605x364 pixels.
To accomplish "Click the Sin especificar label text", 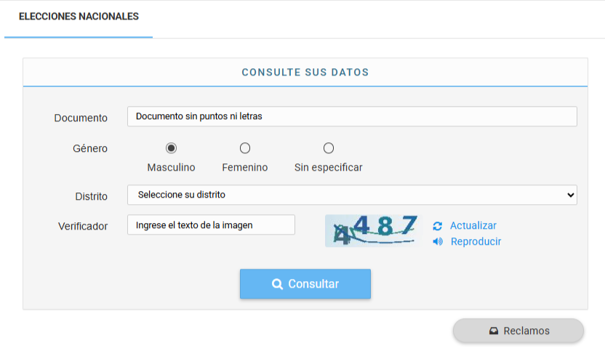I will (329, 168).
